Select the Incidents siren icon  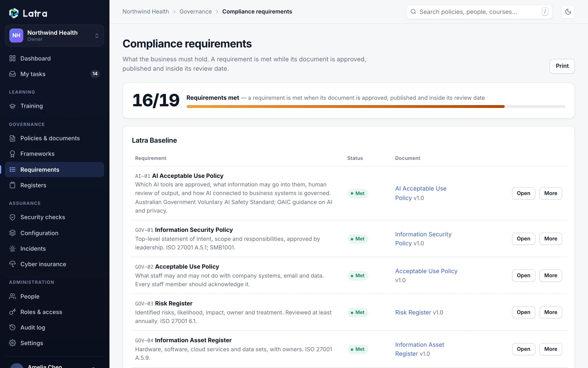pos(12,248)
